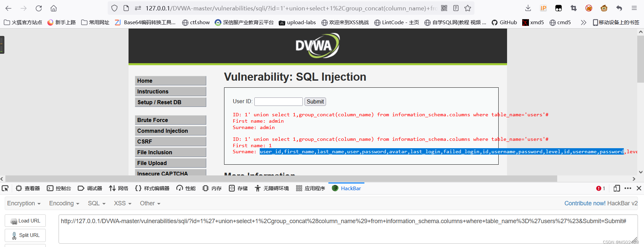Click the monkey face extension icon

604,8
